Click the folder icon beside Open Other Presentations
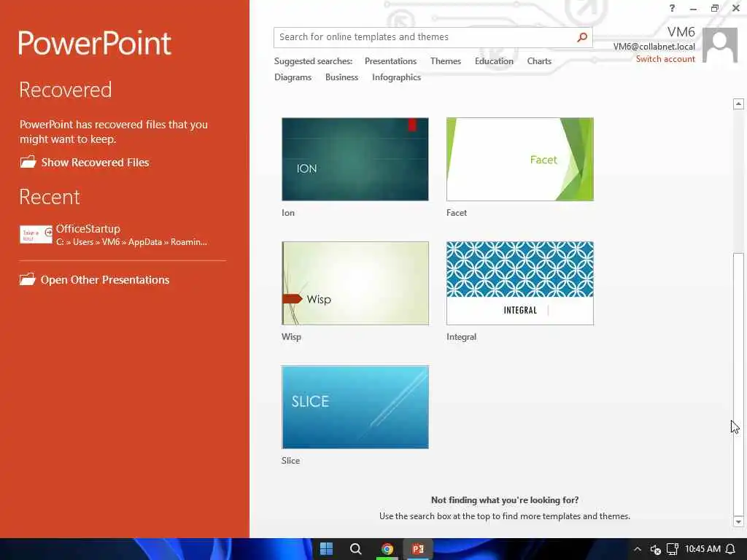Image resolution: width=747 pixels, height=560 pixels. 28,279
